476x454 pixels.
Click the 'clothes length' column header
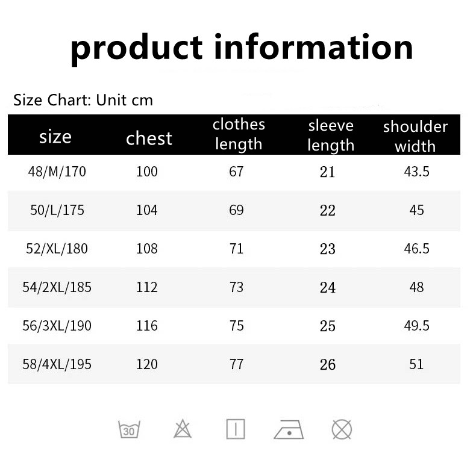(239, 134)
